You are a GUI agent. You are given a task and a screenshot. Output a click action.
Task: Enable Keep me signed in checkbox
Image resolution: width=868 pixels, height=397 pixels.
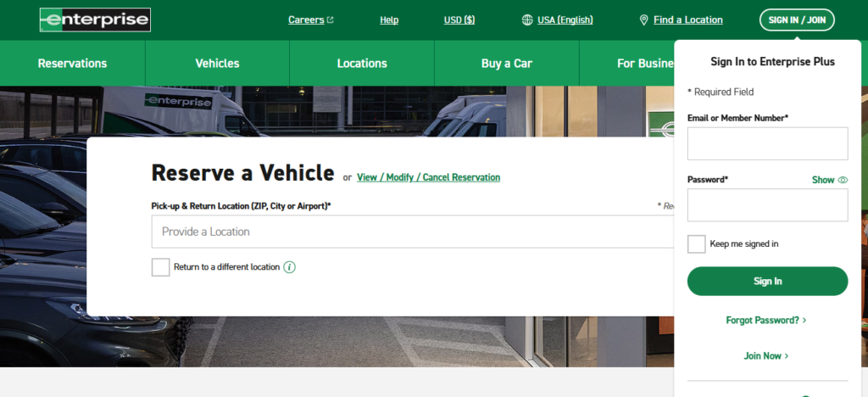point(696,244)
